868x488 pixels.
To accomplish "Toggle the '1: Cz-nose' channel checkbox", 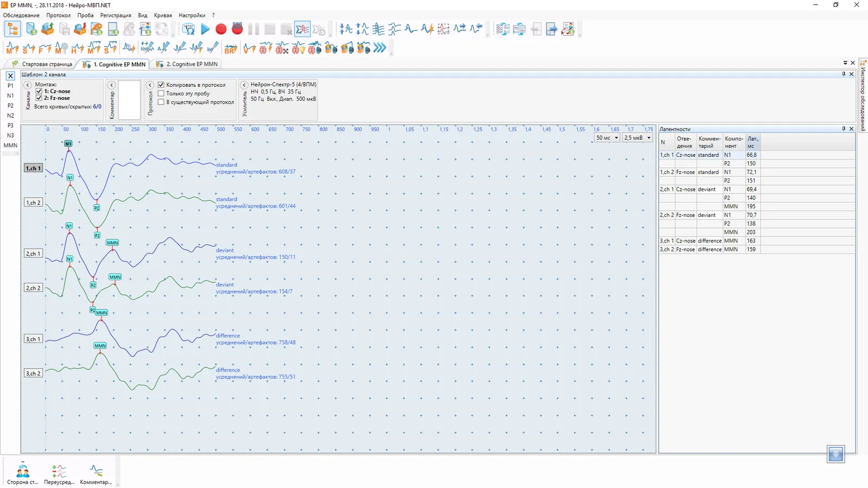I will (x=39, y=91).
